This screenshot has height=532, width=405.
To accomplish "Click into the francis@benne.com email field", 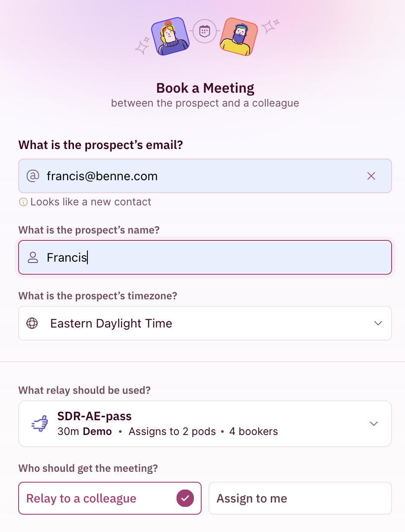I will tap(205, 176).
